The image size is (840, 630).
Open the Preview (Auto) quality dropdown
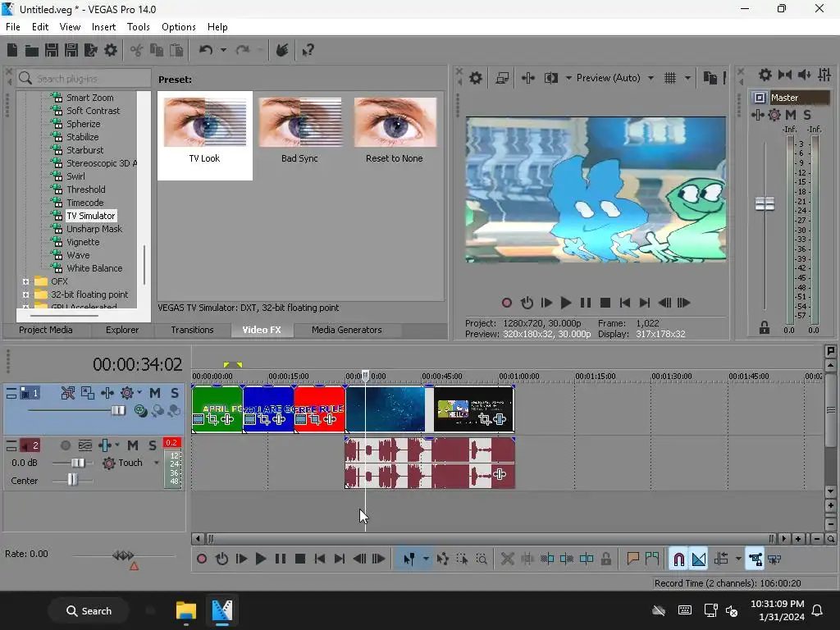pyautogui.click(x=651, y=78)
